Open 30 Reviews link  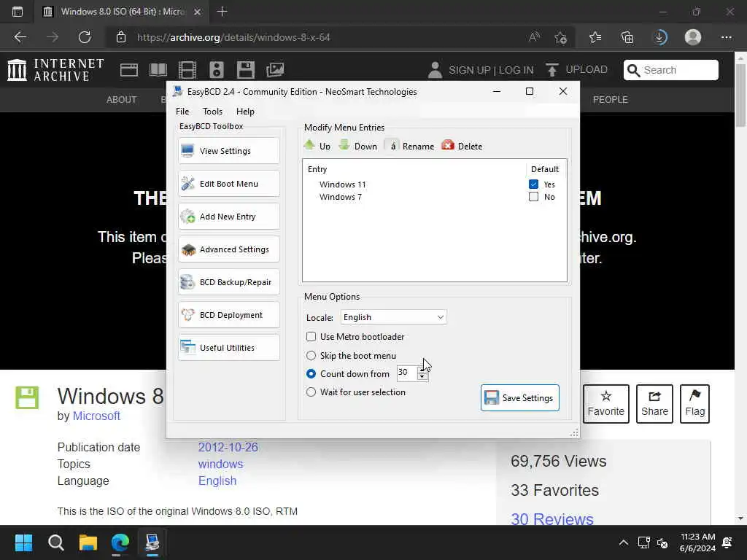pyautogui.click(x=552, y=518)
